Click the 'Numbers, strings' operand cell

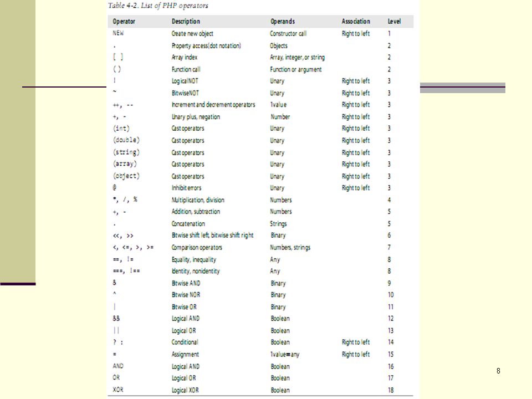click(290, 248)
